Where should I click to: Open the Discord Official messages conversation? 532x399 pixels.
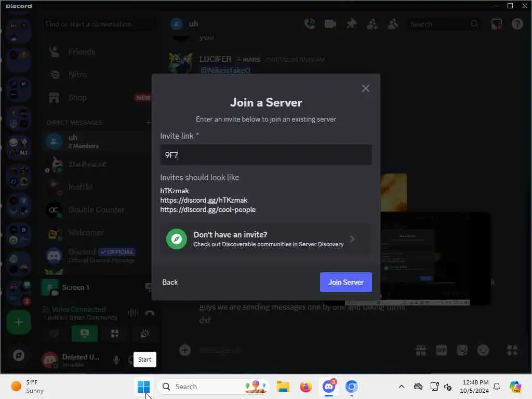[x=97, y=256]
